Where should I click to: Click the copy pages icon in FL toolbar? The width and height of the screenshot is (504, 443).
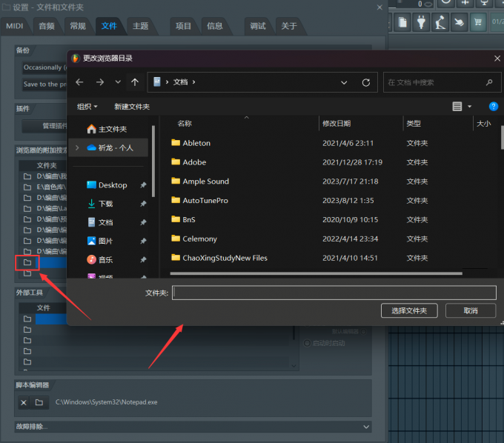[x=402, y=22]
